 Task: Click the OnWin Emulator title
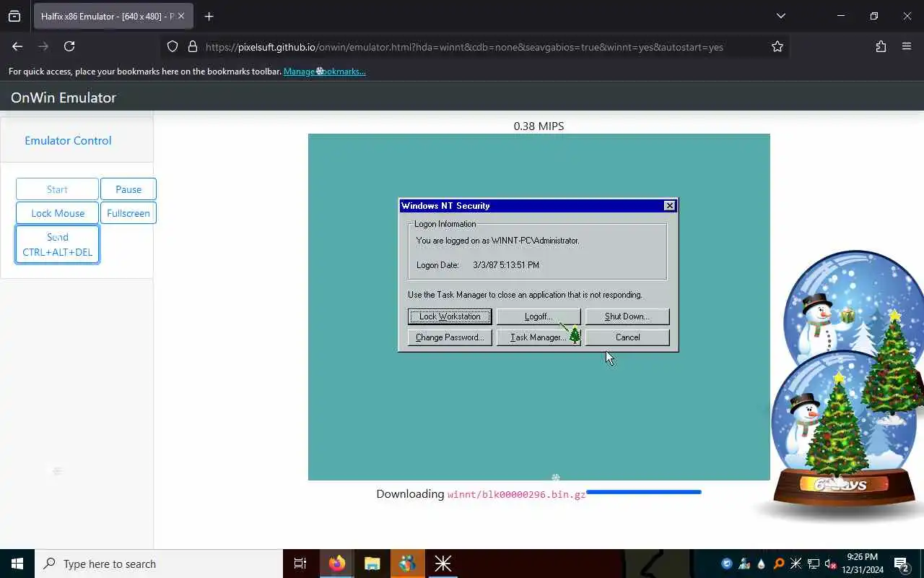click(64, 98)
